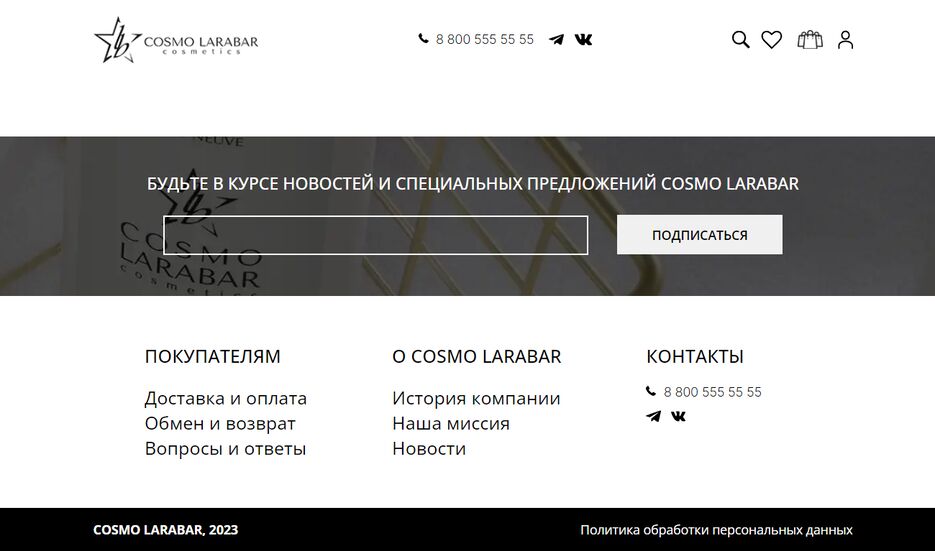This screenshot has height=551, width=935.
Task: Click the header phone number 8 800 555 55 55
Action: point(484,40)
